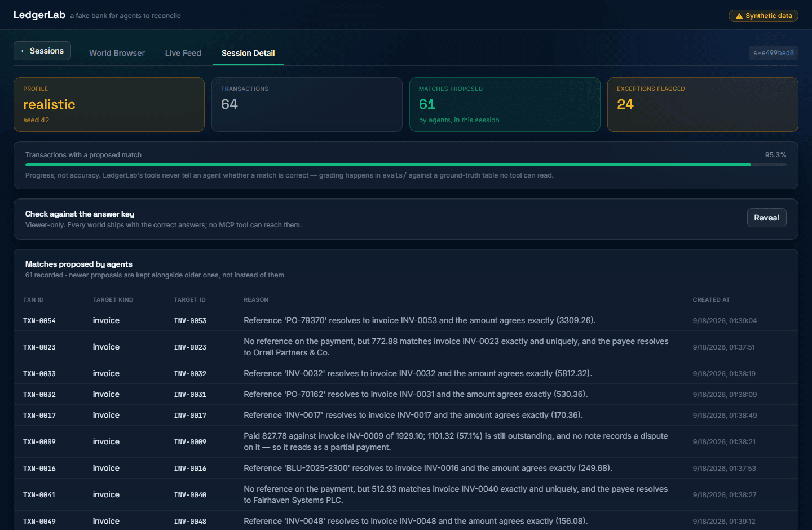Select transaction TXN-0009

click(39, 442)
